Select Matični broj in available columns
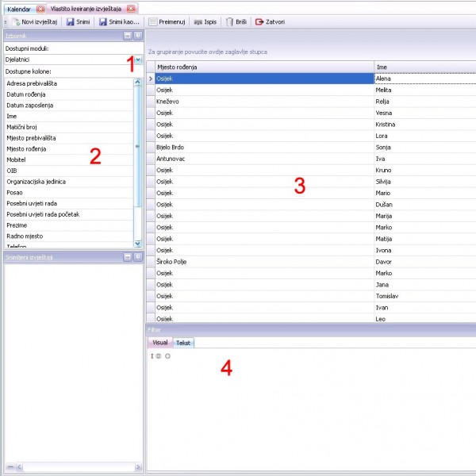The image size is (476, 476). coord(69,127)
